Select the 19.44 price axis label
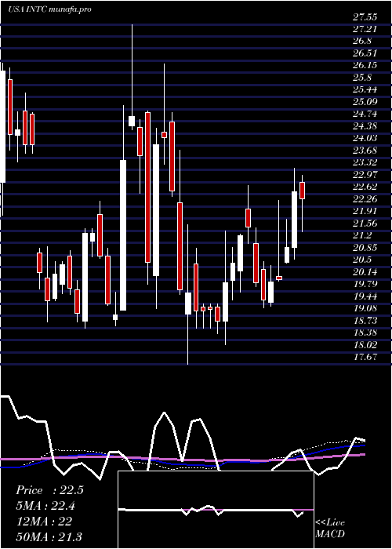The width and height of the screenshot is (392, 549). pos(365,296)
